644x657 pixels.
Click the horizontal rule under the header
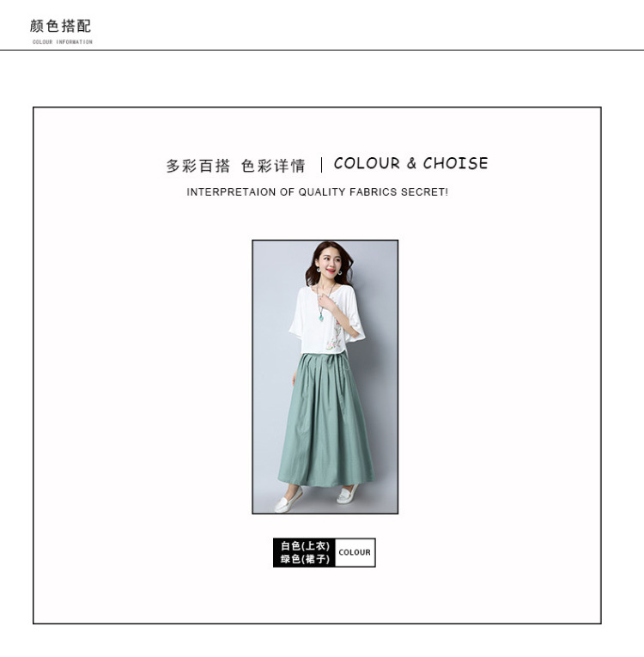click(x=322, y=50)
